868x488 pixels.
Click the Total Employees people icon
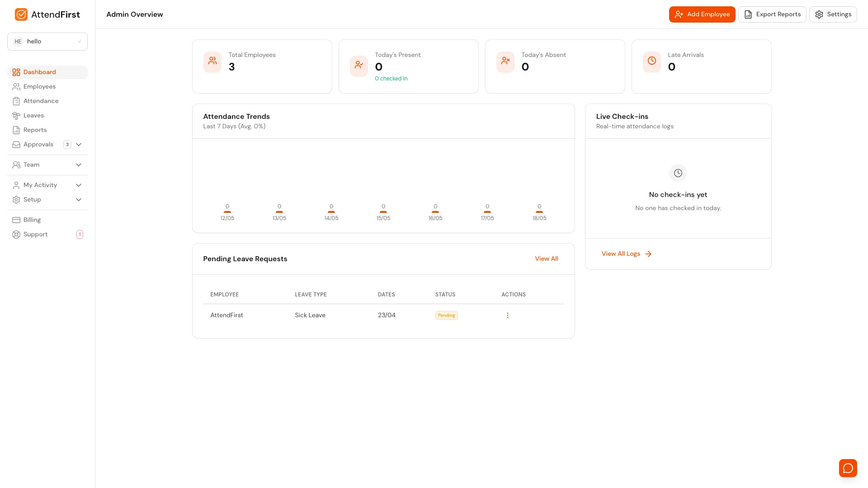[212, 62]
